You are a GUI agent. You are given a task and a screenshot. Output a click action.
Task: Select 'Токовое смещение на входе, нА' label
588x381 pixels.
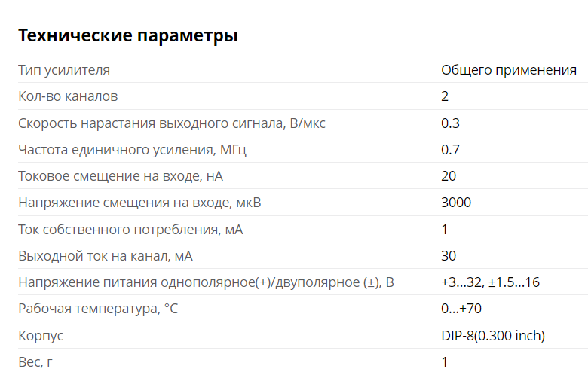tap(121, 176)
